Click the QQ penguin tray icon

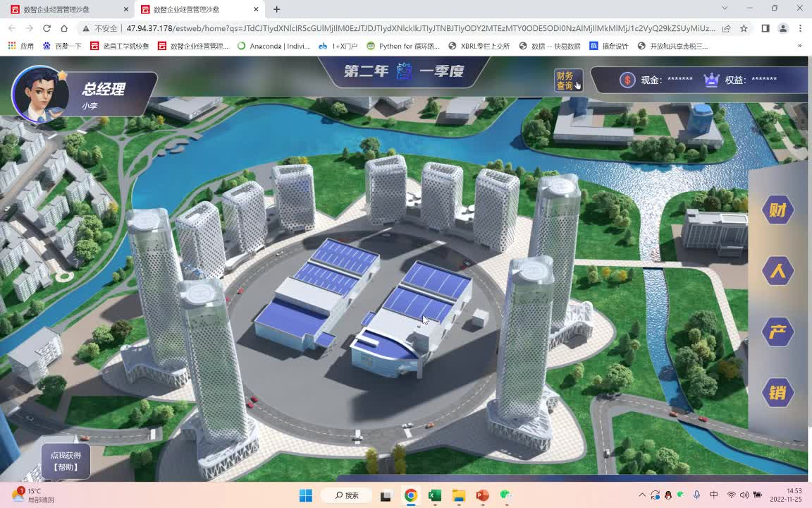[668, 495]
